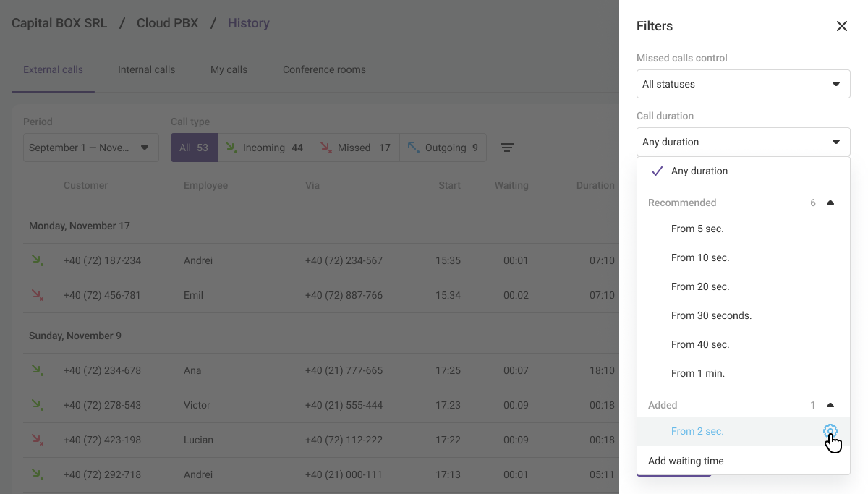The image size is (868, 494).
Task: Select the Any duration option
Action: pyautogui.click(x=699, y=171)
